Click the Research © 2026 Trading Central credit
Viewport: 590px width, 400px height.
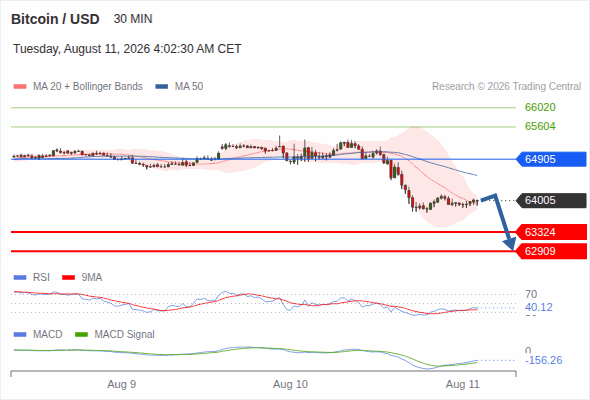click(x=506, y=87)
